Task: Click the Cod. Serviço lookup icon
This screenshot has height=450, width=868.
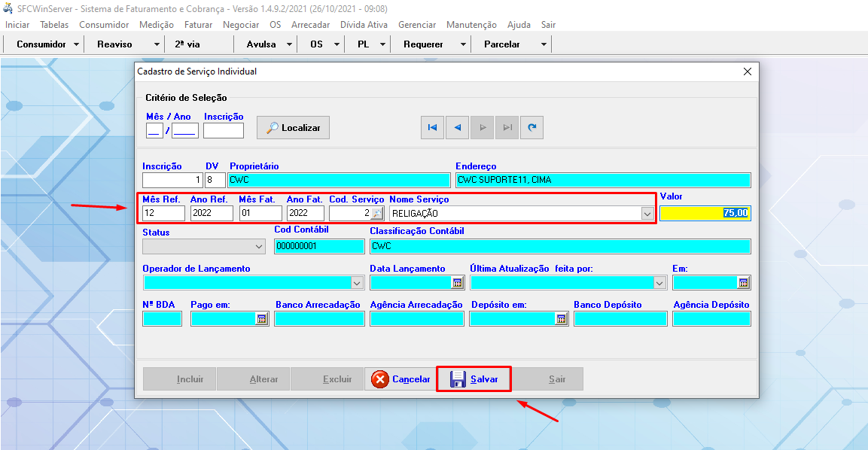Action: (378, 214)
